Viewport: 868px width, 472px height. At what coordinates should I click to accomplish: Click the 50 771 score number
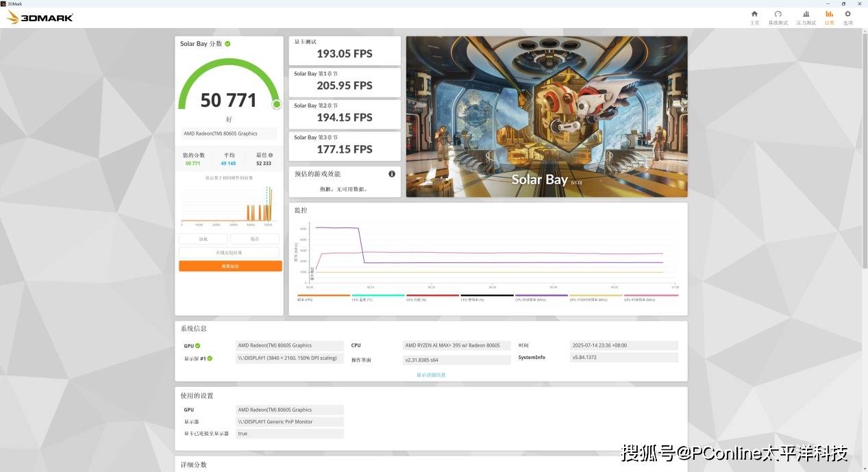(x=228, y=101)
